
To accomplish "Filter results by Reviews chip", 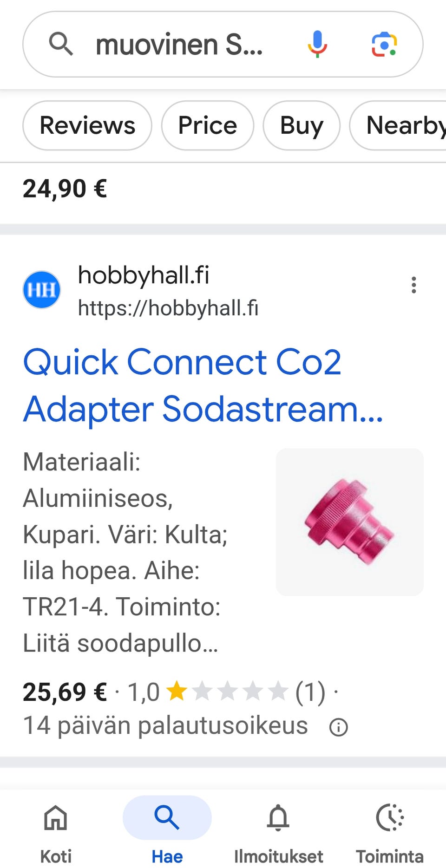I will click(x=87, y=125).
